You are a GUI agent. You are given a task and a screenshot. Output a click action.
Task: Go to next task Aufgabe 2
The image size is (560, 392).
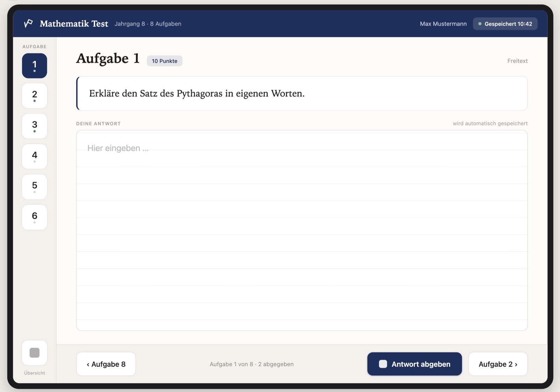click(x=498, y=364)
